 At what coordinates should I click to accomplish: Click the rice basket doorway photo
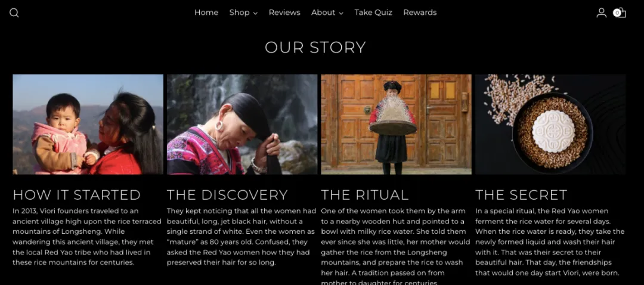tap(396, 125)
